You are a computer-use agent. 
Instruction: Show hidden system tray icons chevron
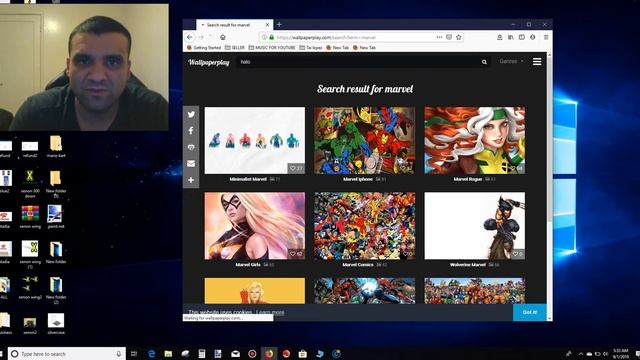pyautogui.click(x=581, y=354)
